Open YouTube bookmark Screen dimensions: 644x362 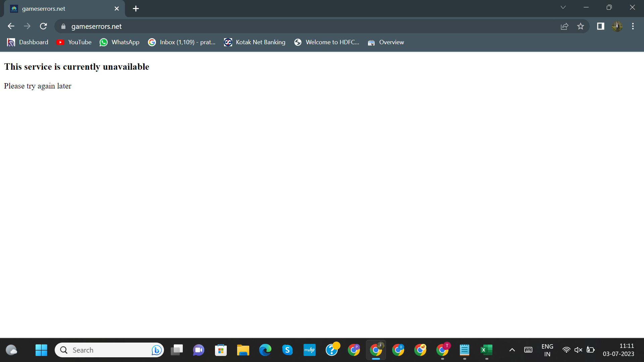click(74, 42)
